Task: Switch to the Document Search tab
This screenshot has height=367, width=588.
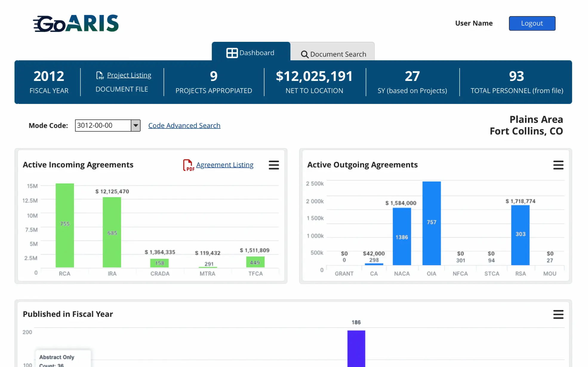Action: click(x=333, y=54)
